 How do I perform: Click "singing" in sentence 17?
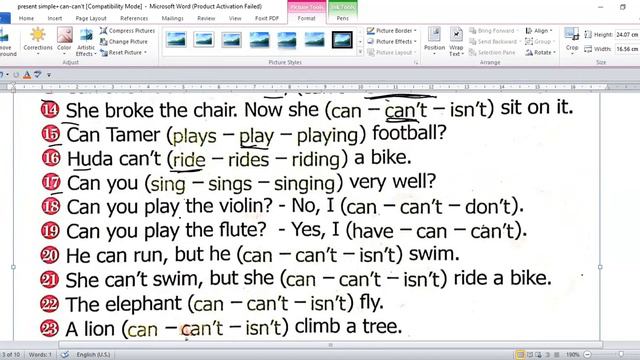304,184
